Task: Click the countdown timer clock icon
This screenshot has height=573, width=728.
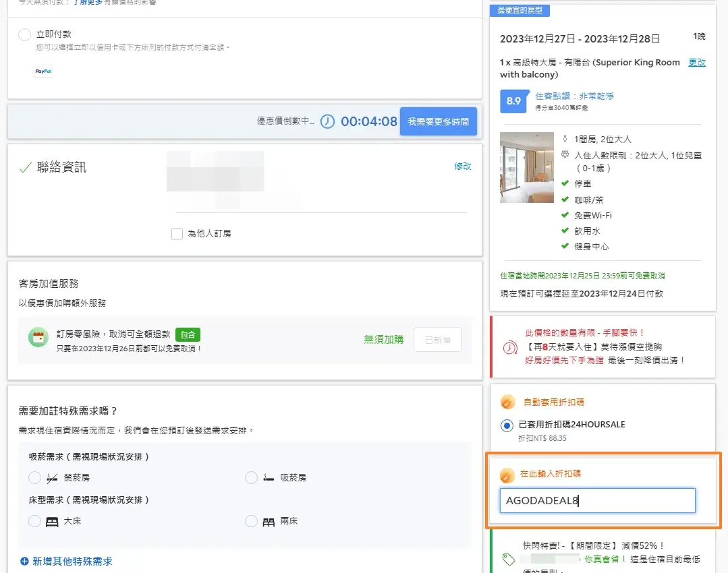Action: tap(327, 122)
